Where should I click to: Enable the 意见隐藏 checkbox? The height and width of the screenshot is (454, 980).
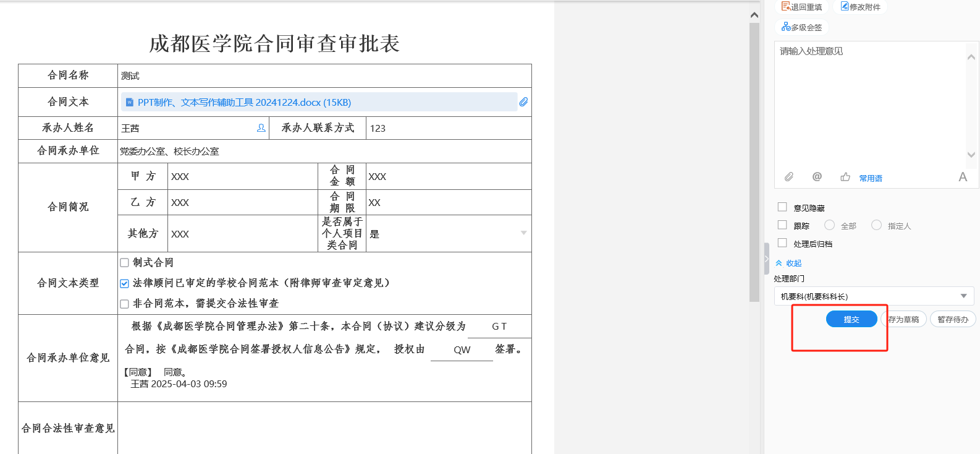782,207
